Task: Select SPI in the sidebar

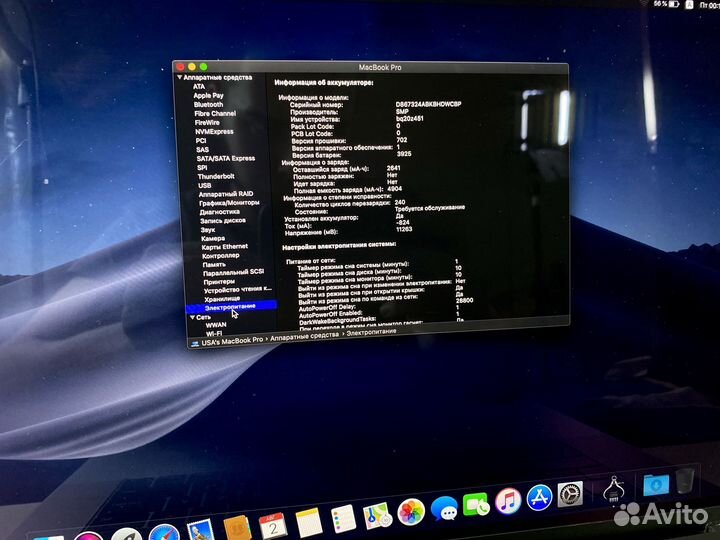Action: (x=202, y=168)
